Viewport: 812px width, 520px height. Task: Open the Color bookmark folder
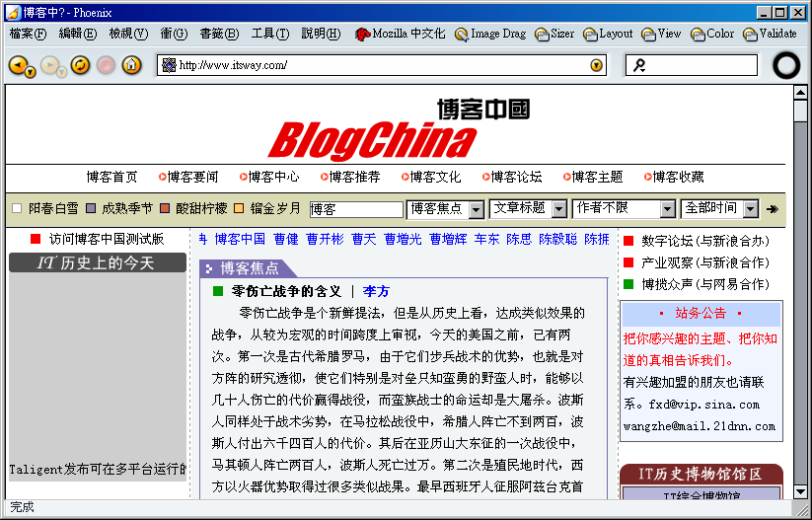click(712, 35)
